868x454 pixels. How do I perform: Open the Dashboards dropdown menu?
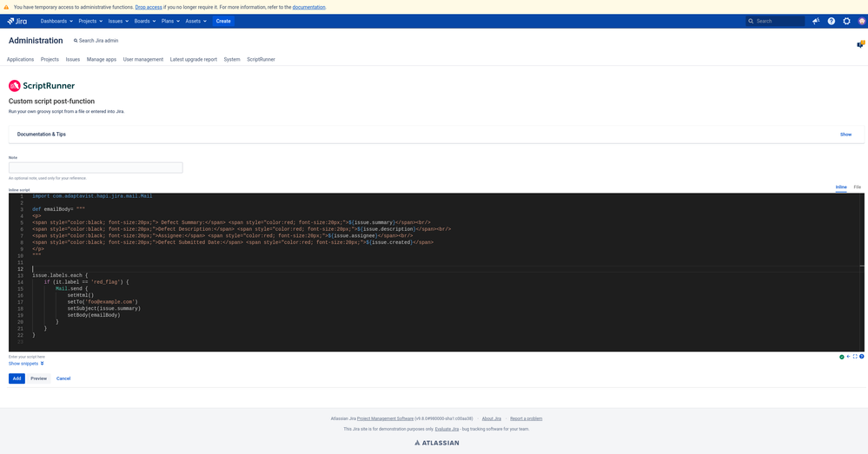56,21
